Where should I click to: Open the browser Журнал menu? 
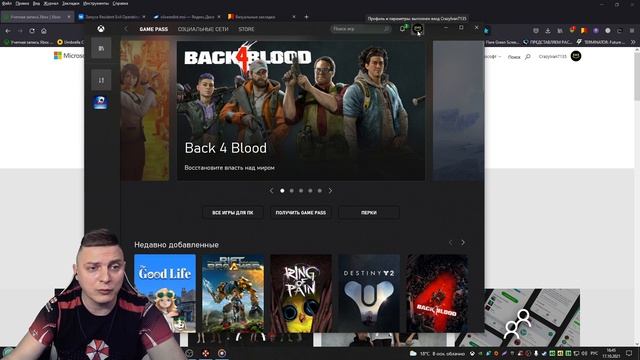coord(51,3)
